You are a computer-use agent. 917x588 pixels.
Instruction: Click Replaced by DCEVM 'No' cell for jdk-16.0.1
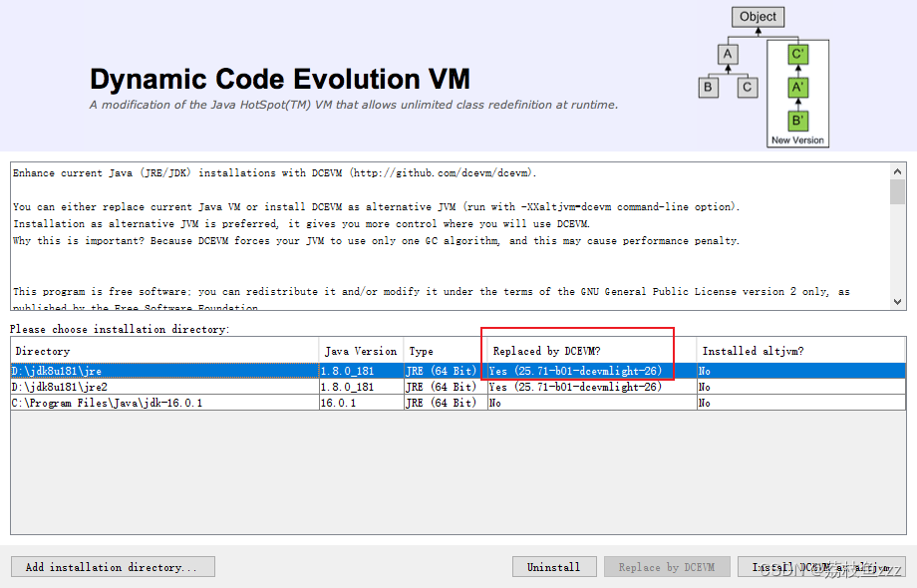click(592, 402)
